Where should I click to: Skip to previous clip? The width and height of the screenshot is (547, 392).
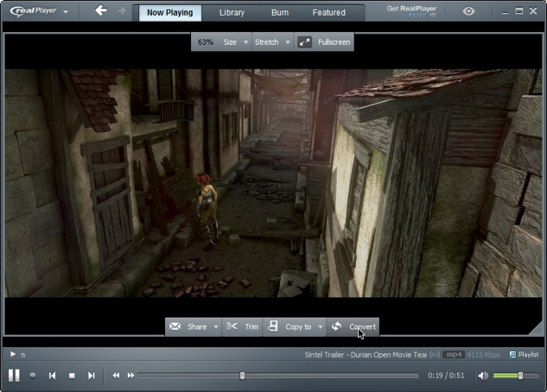(53, 376)
